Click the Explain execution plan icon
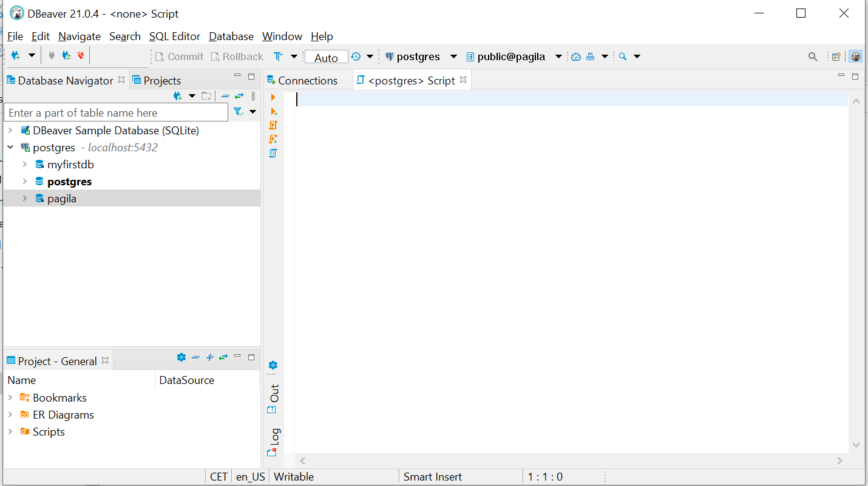This screenshot has width=868, height=486. (273, 153)
